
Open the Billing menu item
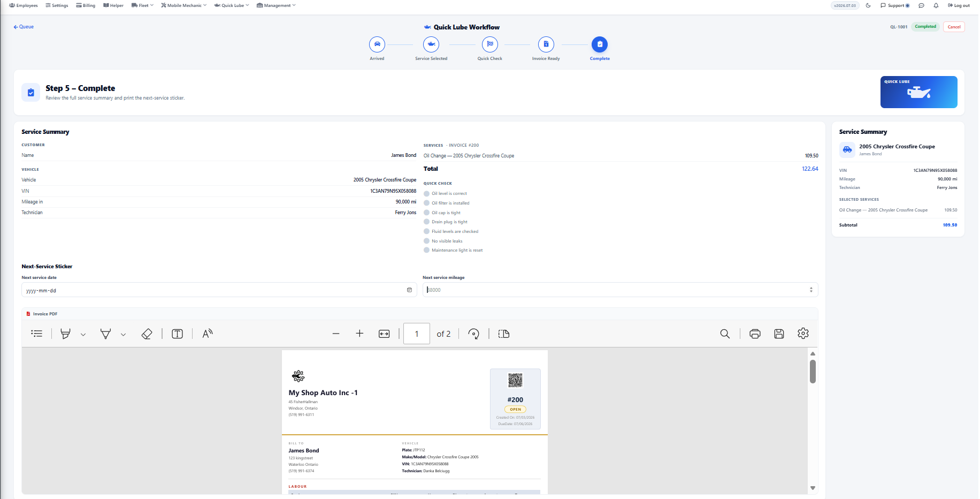[x=86, y=5]
